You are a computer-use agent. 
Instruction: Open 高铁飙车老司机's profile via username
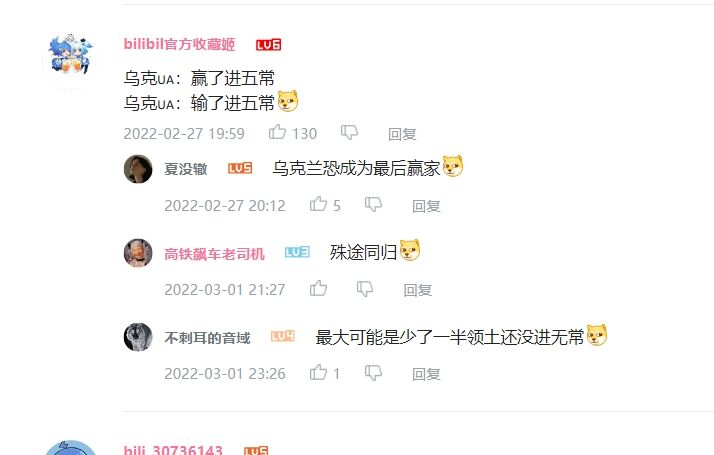click(214, 254)
